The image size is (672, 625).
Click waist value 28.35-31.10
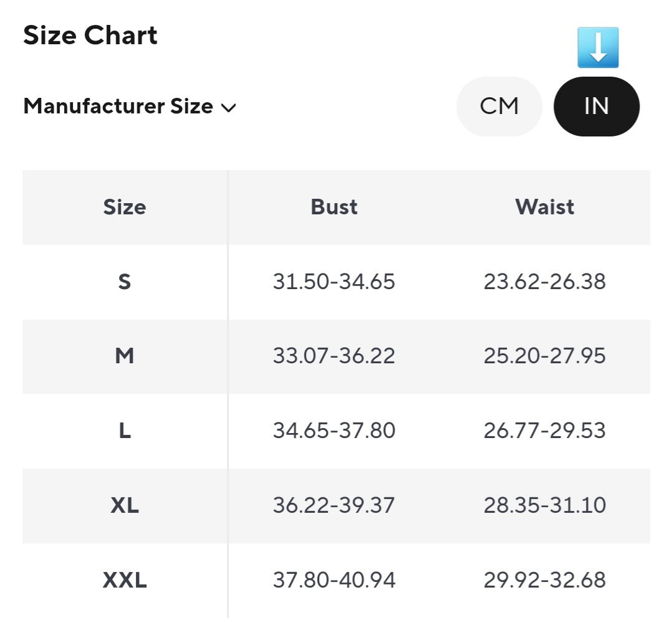(544, 505)
